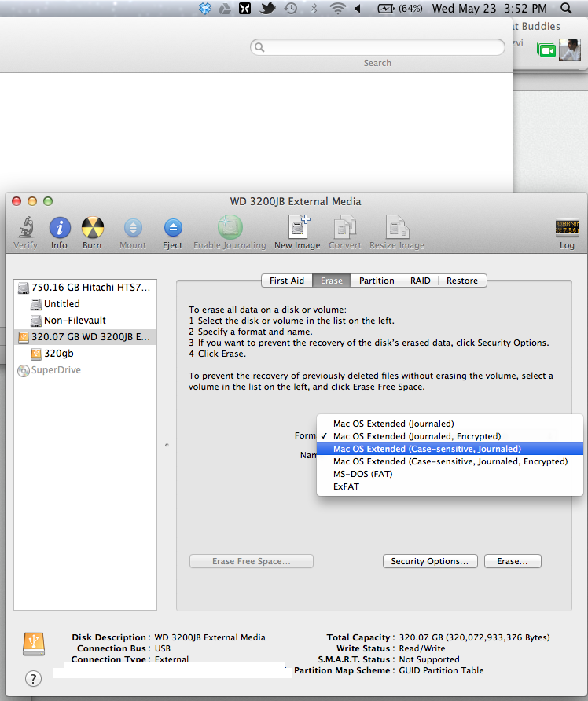The width and height of the screenshot is (588, 701).
Task: Choose Mac OS Extended (Journaled, Encrypted) option
Action: tap(450, 436)
